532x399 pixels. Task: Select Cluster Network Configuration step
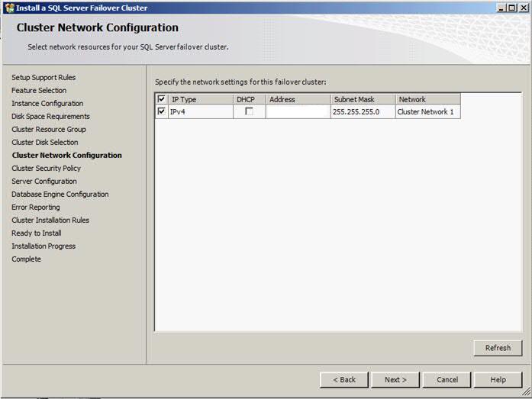tap(67, 156)
